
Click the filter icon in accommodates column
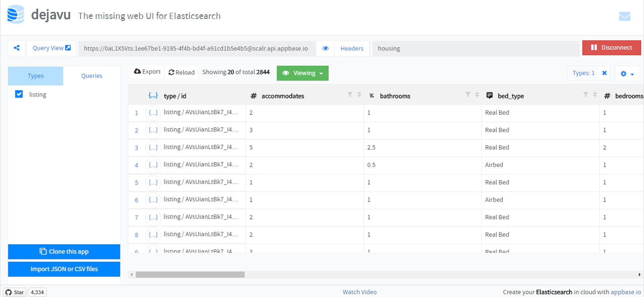[350, 95]
